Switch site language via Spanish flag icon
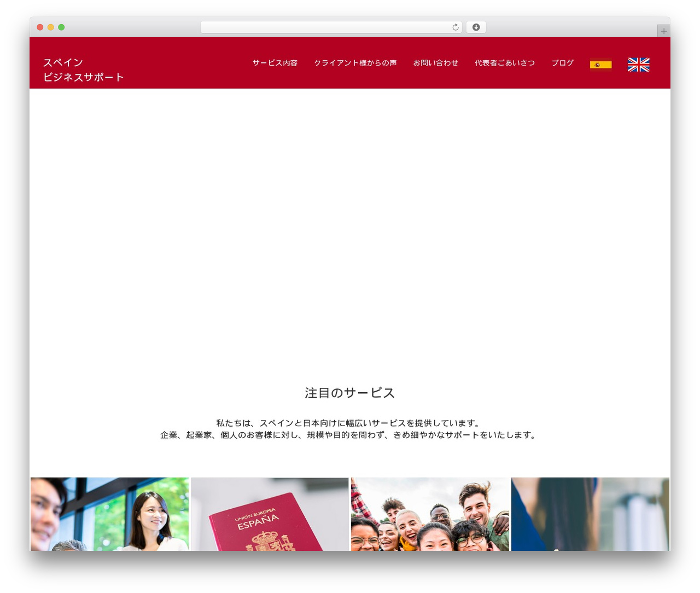The height and width of the screenshot is (593, 700). click(600, 65)
